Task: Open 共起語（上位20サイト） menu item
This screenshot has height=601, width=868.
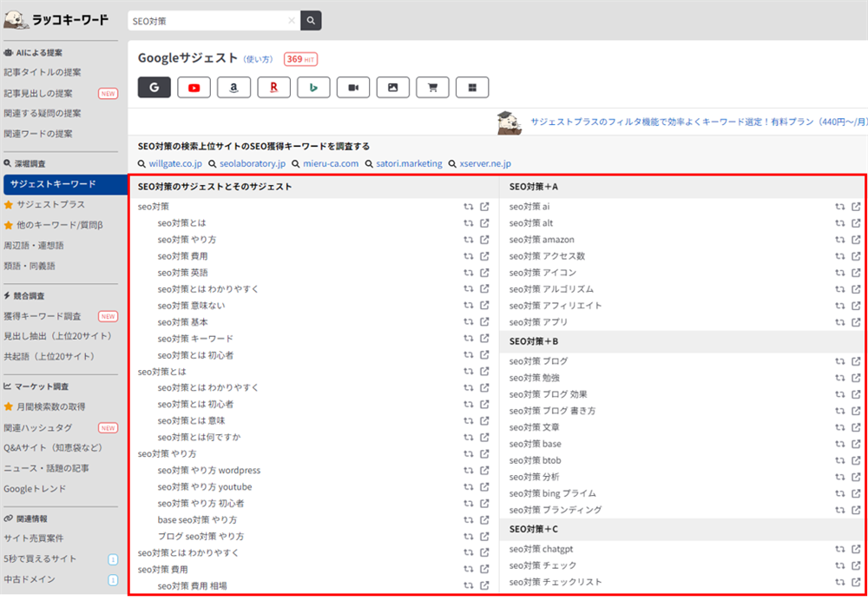Action: click(49, 356)
